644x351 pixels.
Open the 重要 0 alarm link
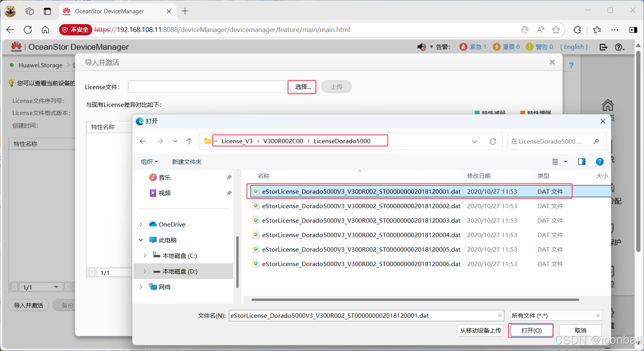point(506,47)
